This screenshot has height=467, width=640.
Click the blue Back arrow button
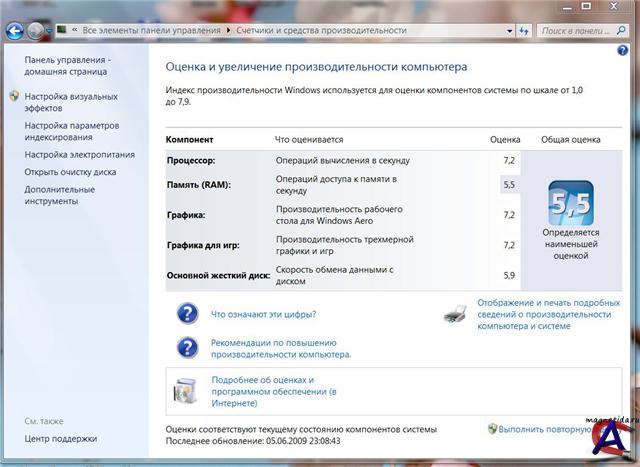pyautogui.click(x=15, y=31)
